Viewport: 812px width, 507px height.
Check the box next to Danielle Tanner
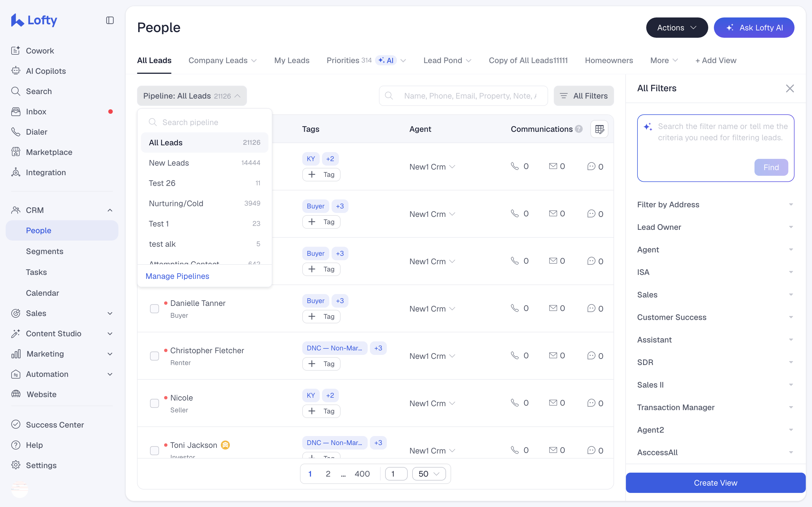[154, 308]
